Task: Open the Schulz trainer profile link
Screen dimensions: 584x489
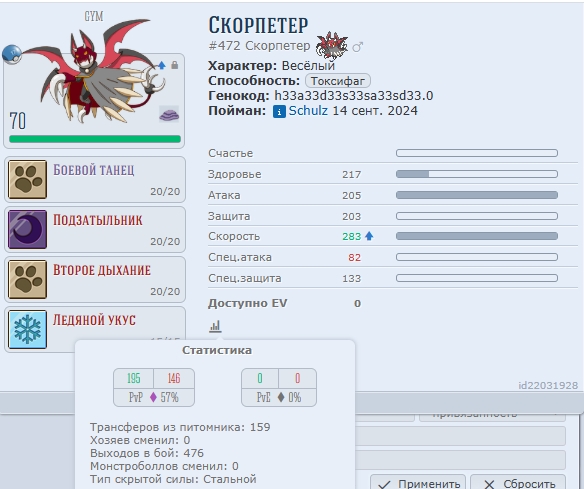Action: coord(308,111)
